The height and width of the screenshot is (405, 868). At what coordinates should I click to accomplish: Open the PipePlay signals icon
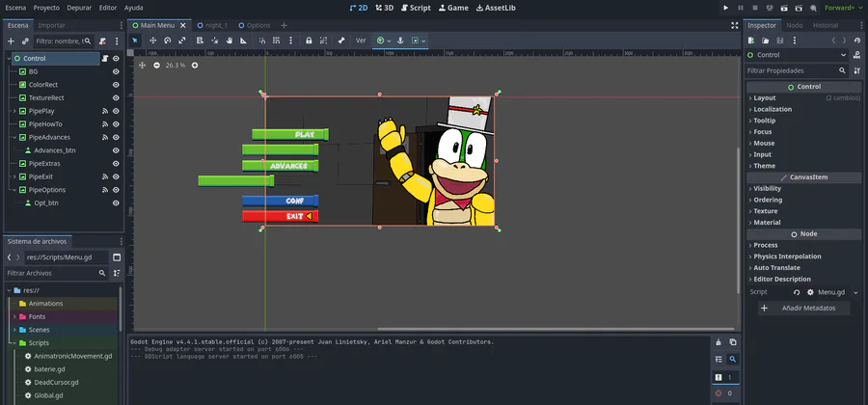(x=105, y=111)
